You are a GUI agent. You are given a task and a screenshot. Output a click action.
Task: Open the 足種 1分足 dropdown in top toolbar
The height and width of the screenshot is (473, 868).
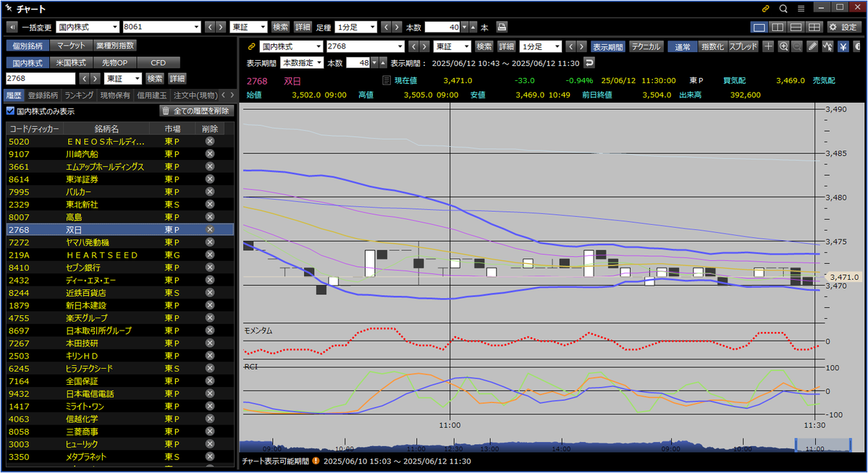pyautogui.click(x=355, y=27)
